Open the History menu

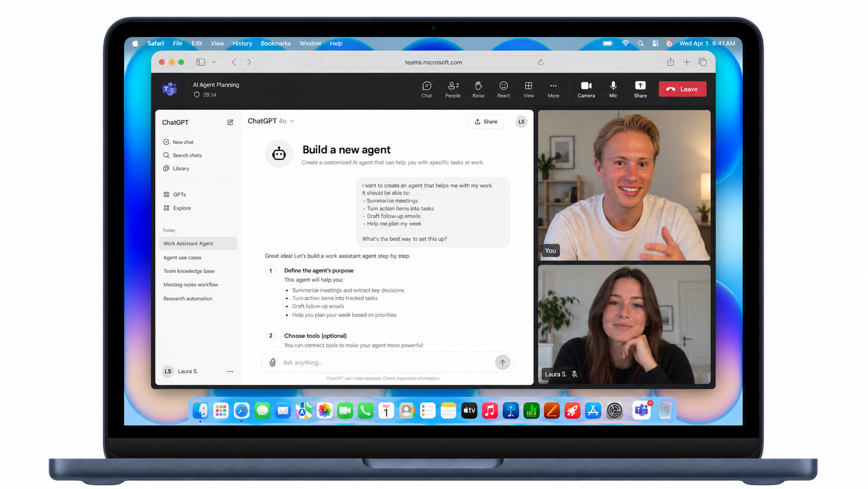click(x=242, y=44)
